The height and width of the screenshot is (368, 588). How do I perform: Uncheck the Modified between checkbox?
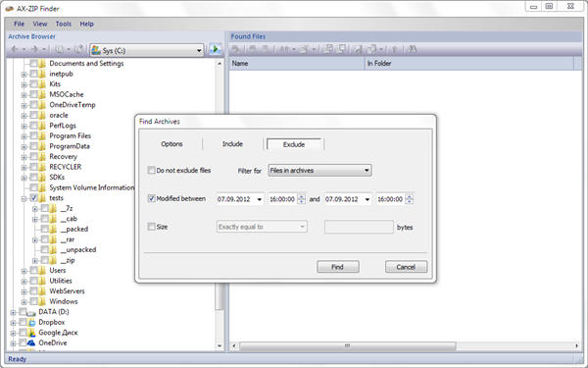point(151,198)
